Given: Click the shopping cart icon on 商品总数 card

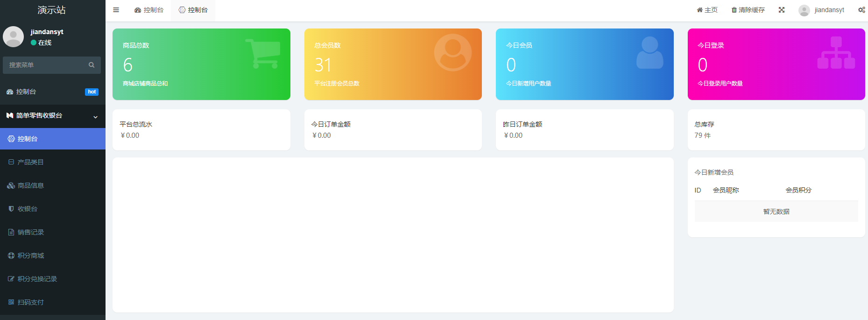Looking at the screenshot, I should click(x=263, y=54).
